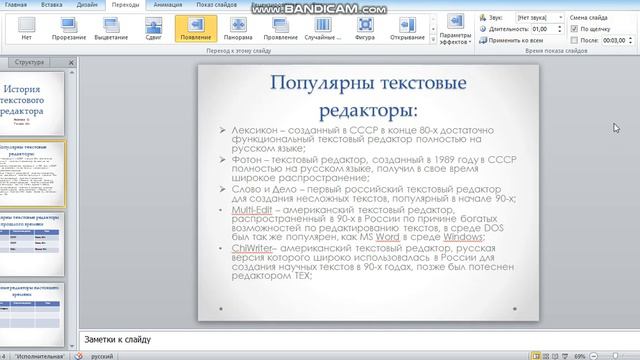Viewport: 640px width, 360px height.
Task: Click the 'Заметки к слайду' notes area
Action: 359,340
